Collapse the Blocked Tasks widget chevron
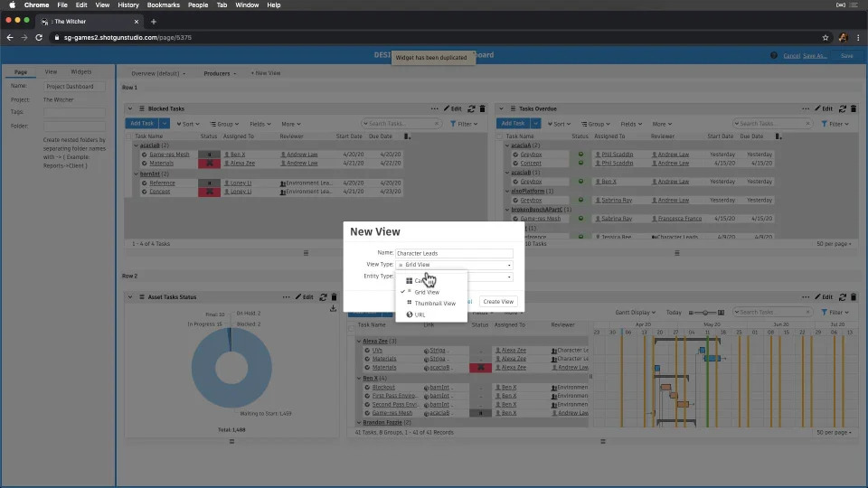This screenshot has height=488, width=868. pyautogui.click(x=130, y=109)
